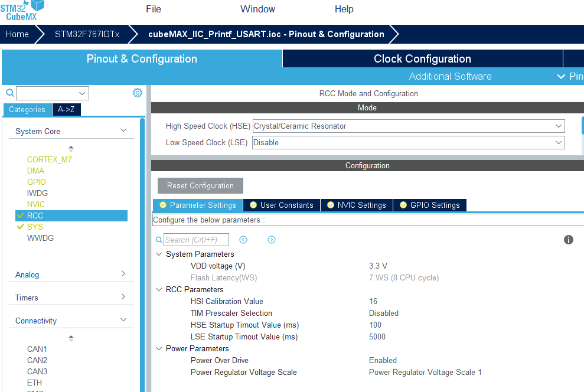Select SYS in System Core
Image resolution: width=584 pixels, height=392 pixels.
[35, 227]
